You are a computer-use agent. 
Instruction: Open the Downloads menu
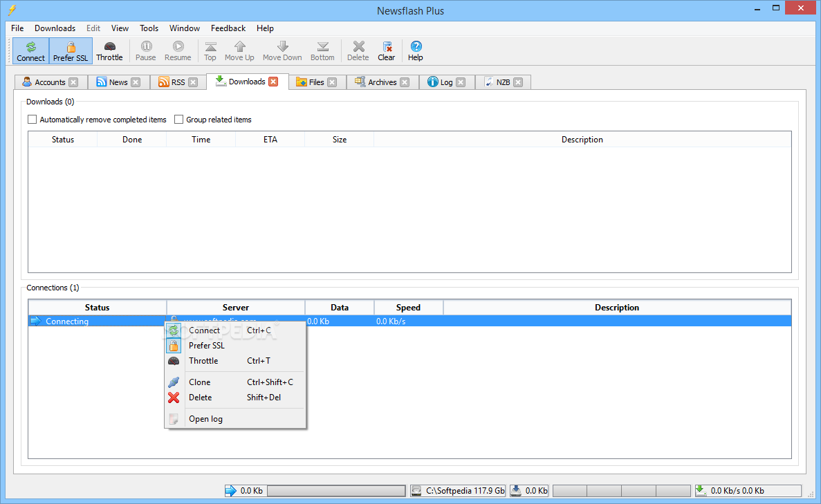pyautogui.click(x=55, y=28)
